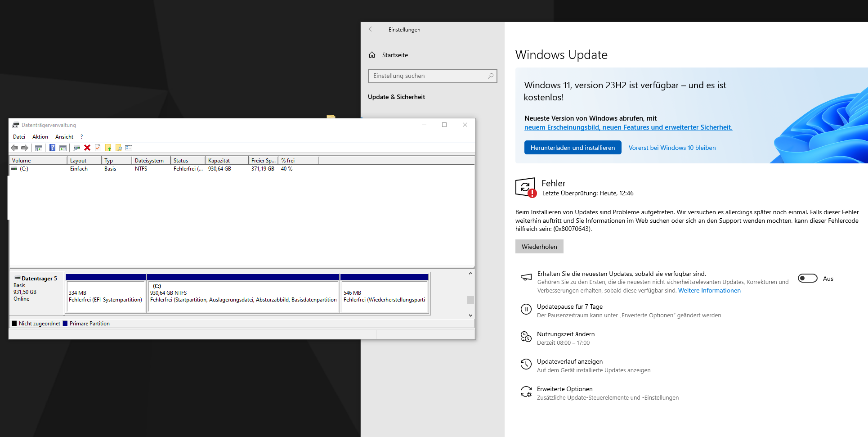Toggle the action pane toolbar icon
Screen dimensions: 868x437
tap(63, 148)
